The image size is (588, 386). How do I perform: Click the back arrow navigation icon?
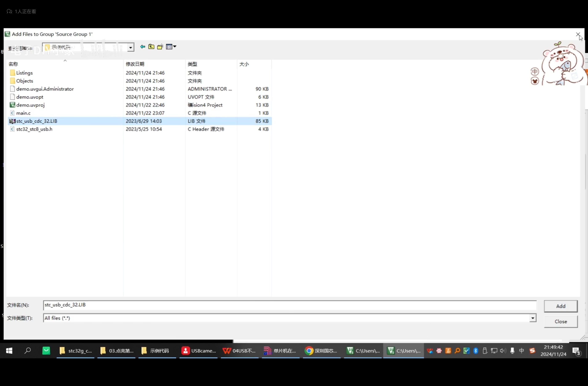click(x=143, y=47)
